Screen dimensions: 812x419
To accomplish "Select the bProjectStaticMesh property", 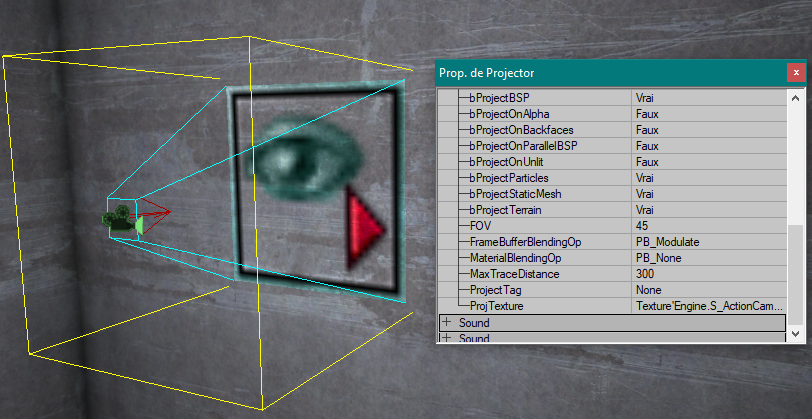I will [x=515, y=194].
